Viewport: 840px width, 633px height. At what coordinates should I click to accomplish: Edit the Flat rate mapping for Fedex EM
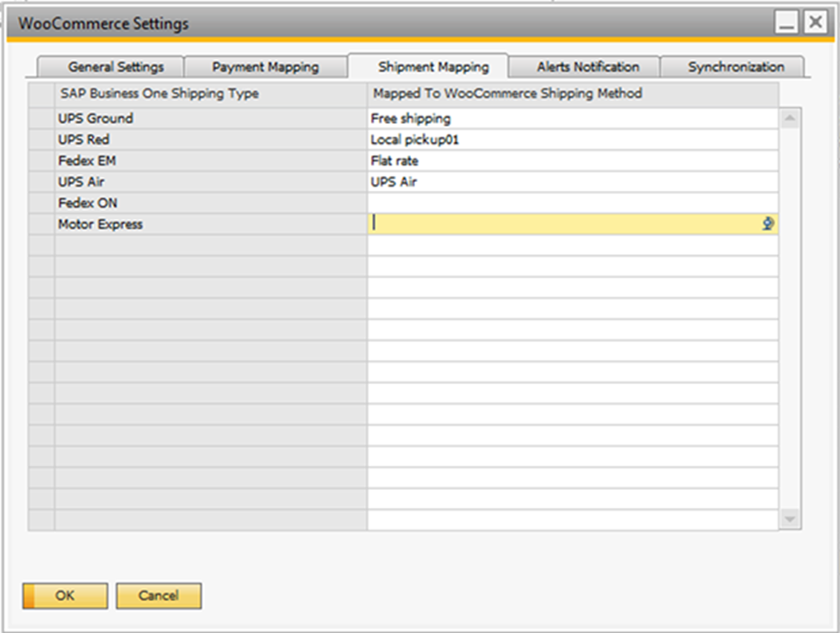[572, 160]
